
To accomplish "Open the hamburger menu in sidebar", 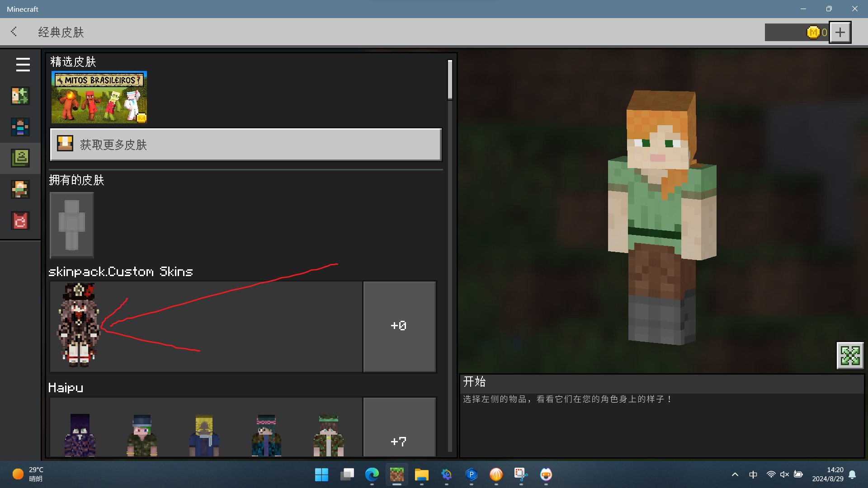I will [x=23, y=65].
